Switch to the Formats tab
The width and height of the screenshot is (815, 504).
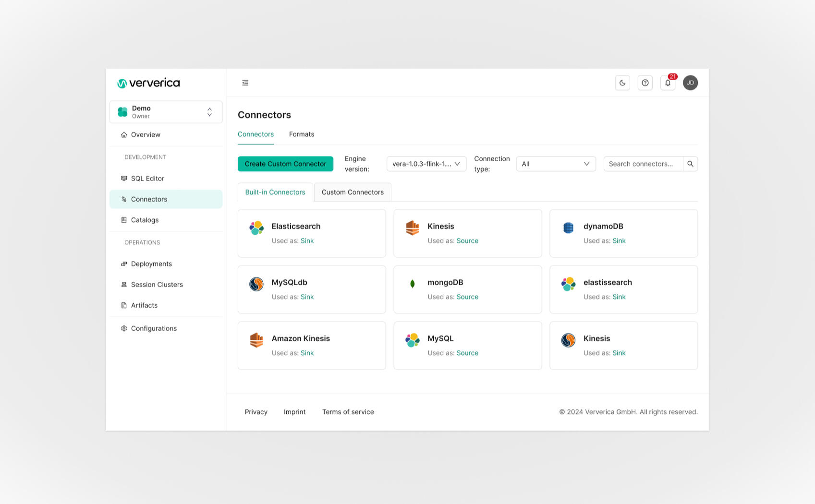point(301,134)
